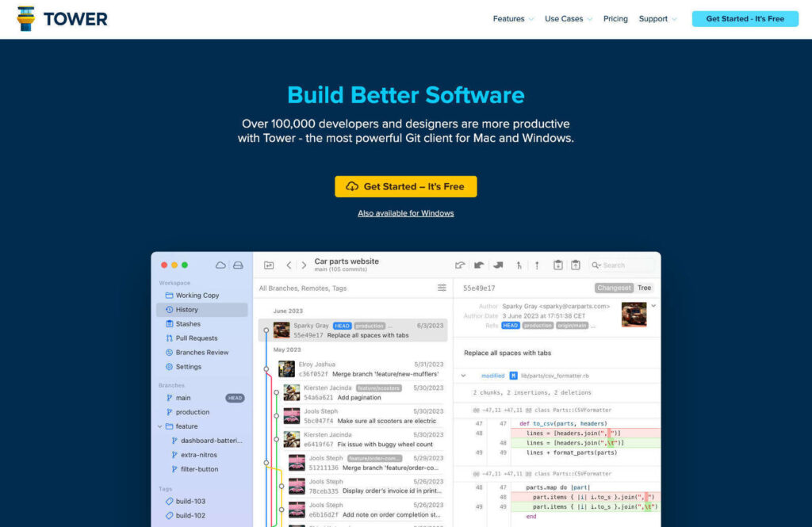The image size is (812, 527).
Task: Select the dashboard-batteri... branch
Action: click(x=202, y=441)
